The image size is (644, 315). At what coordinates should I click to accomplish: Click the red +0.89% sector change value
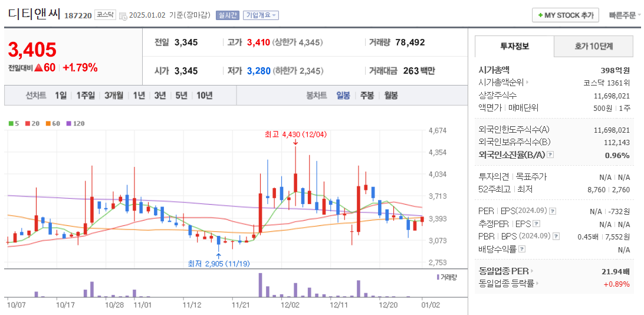(x=616, y=283)
